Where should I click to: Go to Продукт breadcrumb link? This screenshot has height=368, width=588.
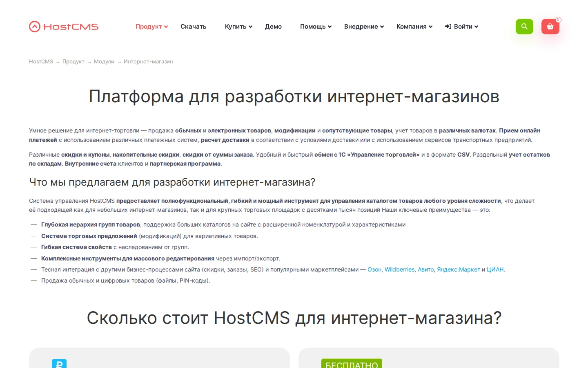(x=73, y=62)
